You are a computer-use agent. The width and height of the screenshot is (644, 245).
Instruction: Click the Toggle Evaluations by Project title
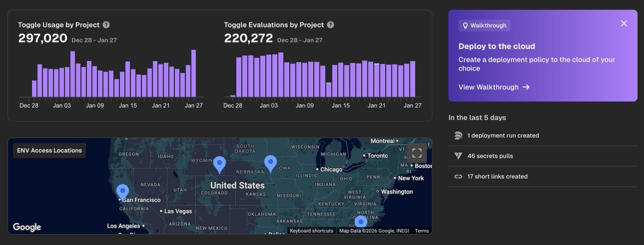274,25
